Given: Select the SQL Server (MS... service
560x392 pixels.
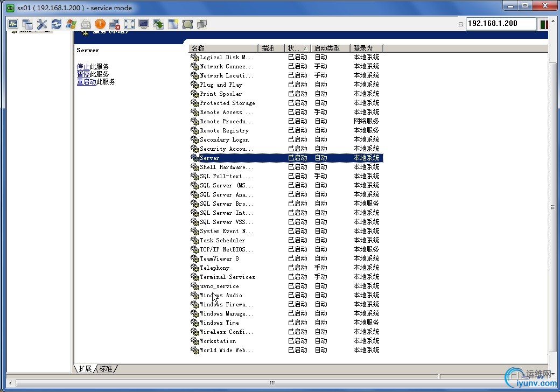Looking at the screenshot, I should [x=286, y=185].
